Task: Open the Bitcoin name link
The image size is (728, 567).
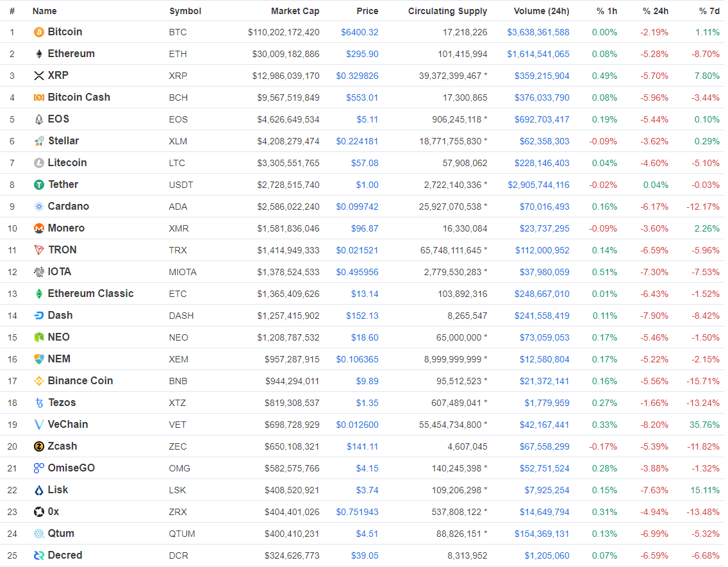Action: coord(65,32)
